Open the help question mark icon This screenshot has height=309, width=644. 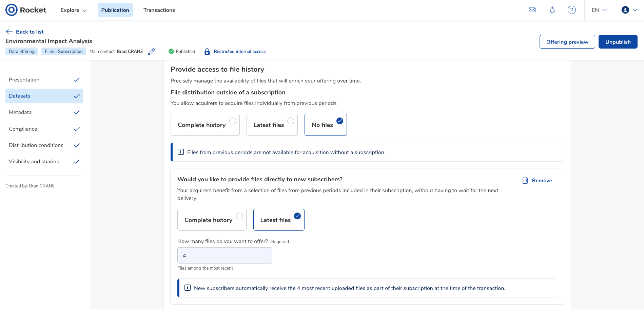pyautogui.click(x=572, y=10)
